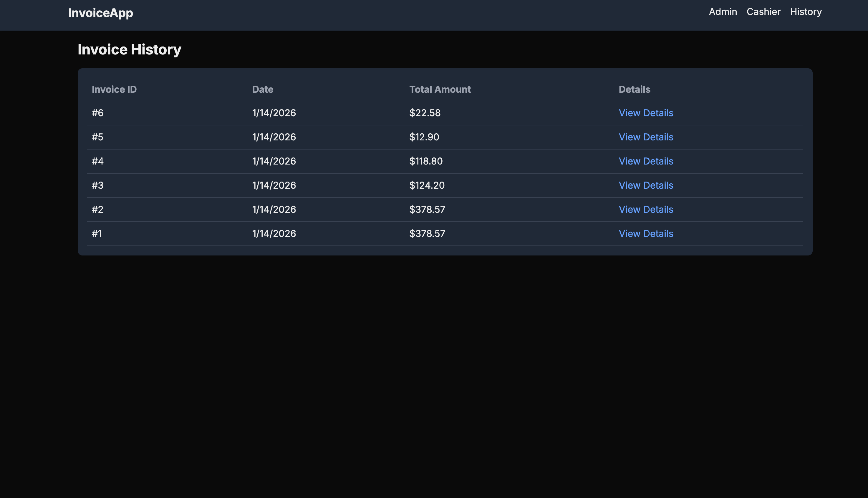Image resolution: width=868 pixels, height=498 pixels.
Task: Go to the Cashier page
Action: [x=763, y=12]
